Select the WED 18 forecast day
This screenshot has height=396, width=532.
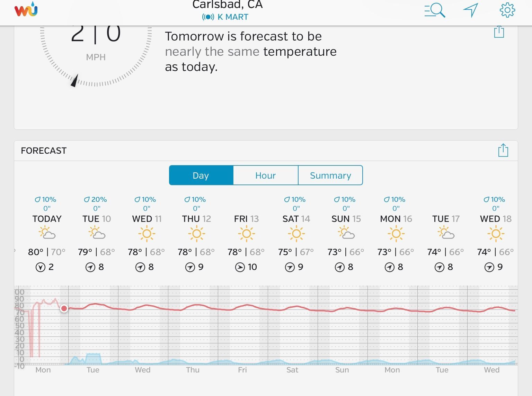[496, 219]
